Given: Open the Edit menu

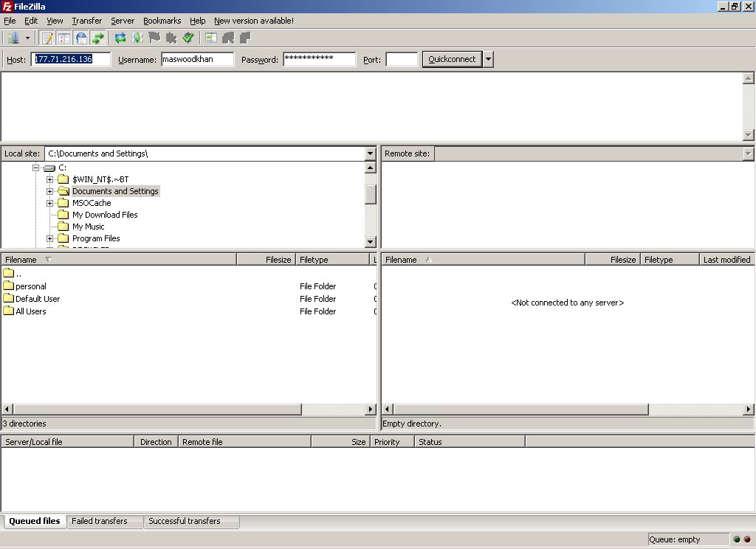Looking at the screenshot, I should click(31, 21).
